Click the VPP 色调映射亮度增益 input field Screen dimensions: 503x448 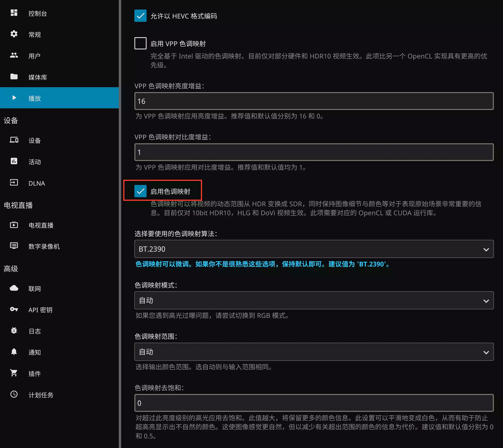pos(314,101)
